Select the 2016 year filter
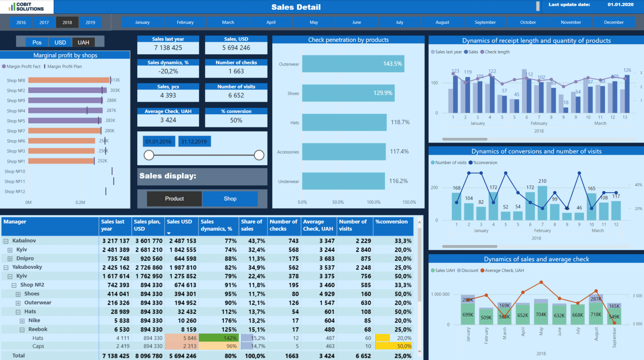 coord(21,23)
